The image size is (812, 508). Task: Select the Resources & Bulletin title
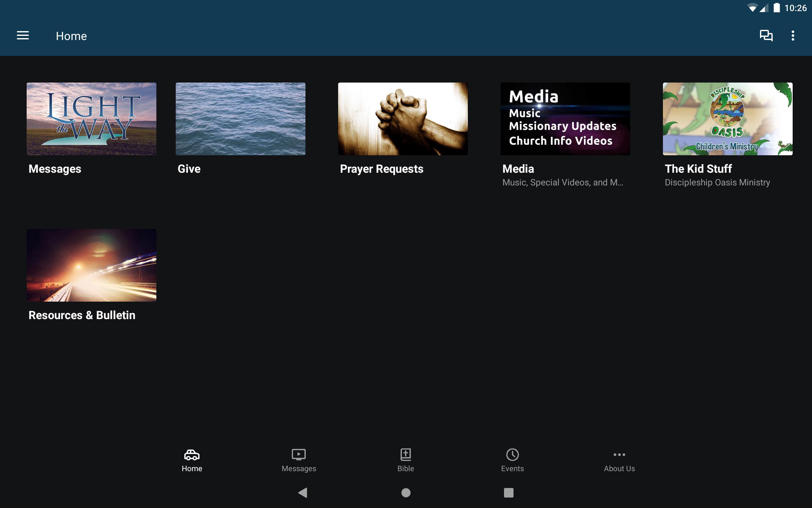[82, 315]
